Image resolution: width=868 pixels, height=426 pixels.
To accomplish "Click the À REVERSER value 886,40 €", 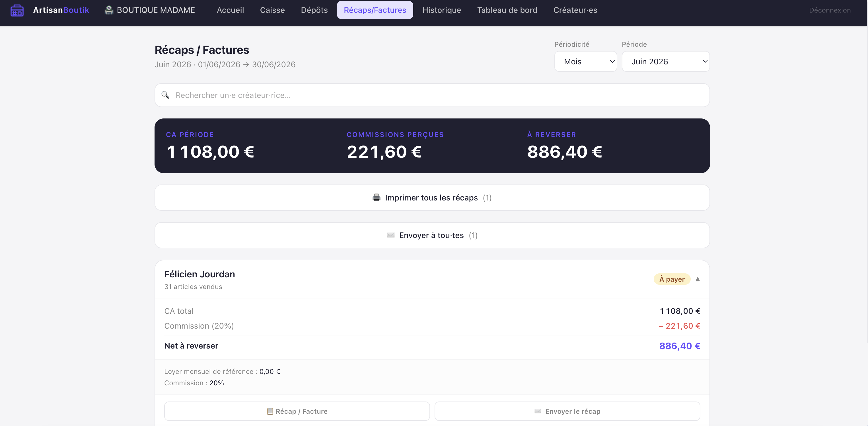I will 564,152.
